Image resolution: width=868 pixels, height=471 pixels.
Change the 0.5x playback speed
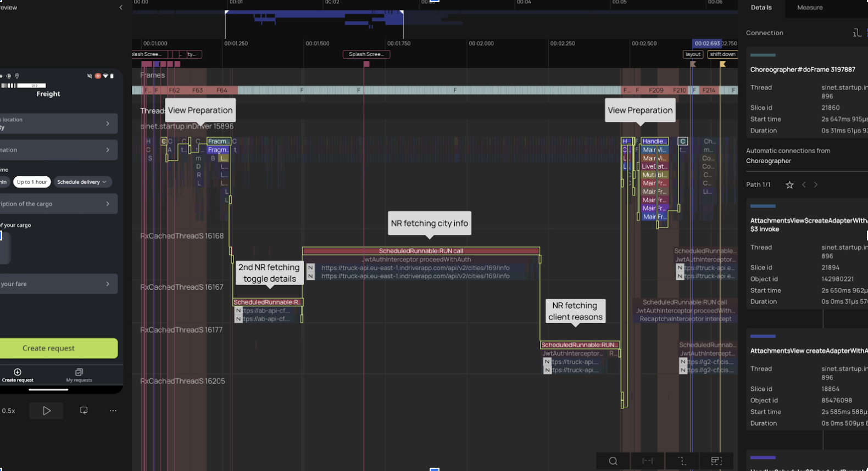coord(9,411)
